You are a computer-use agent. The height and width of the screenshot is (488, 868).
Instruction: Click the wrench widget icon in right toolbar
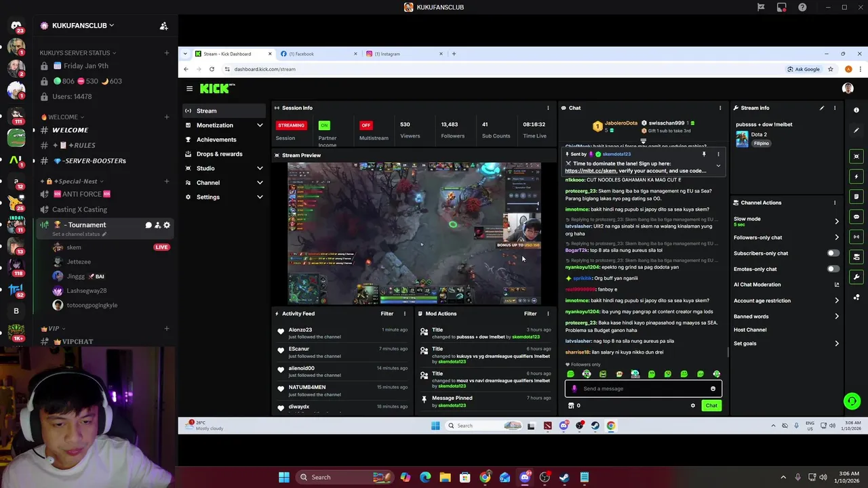[x=856, y=277]
